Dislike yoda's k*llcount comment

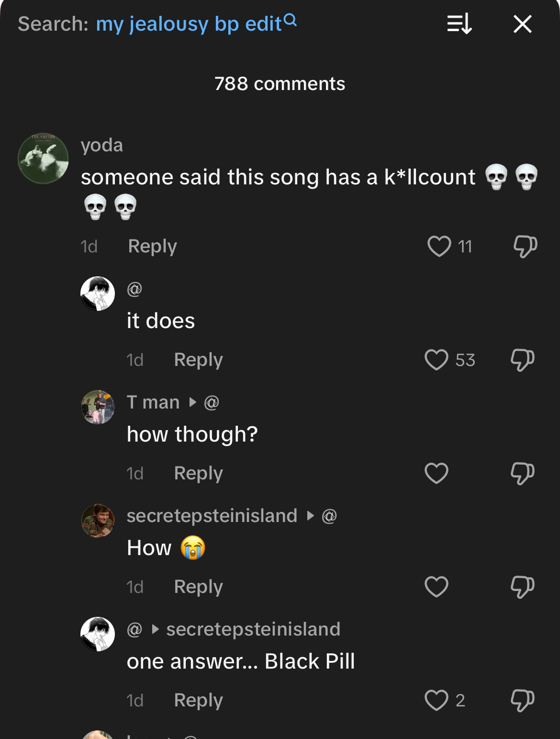pyautogui.click(x=525, y=247)
